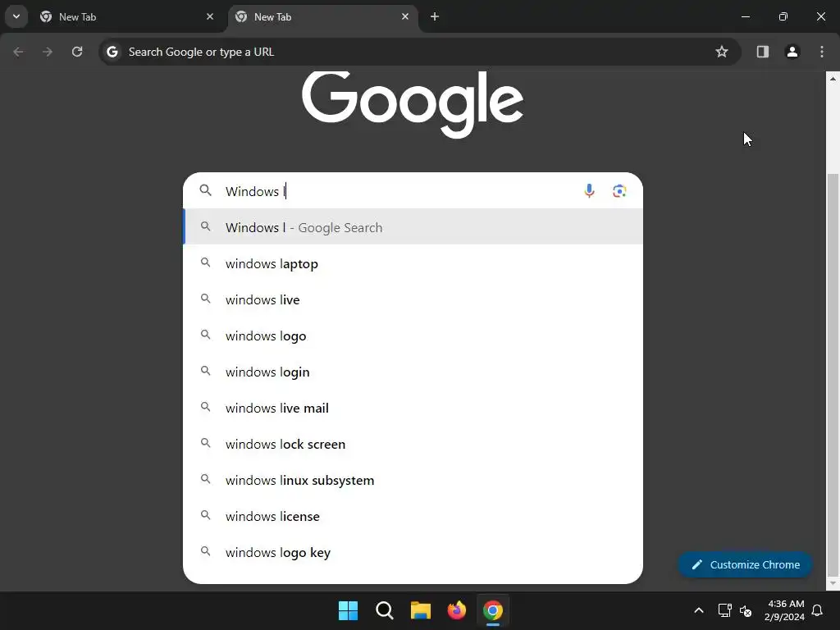Choose 'windows login' suggestion
Viewport: 840px width, 630px height.
tap(413, 372)
